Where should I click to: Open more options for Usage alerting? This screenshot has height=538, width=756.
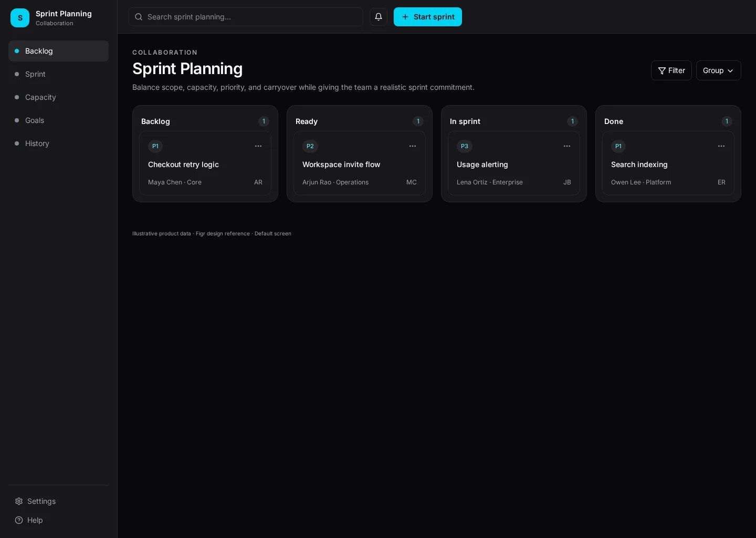[x=567, y=146]
